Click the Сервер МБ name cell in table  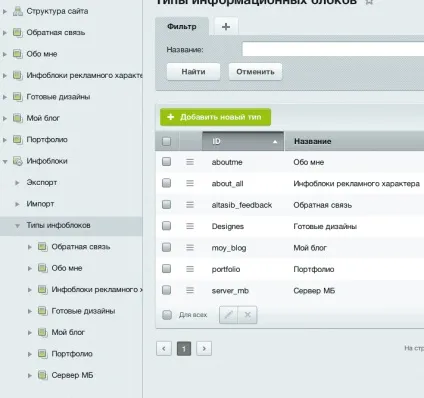314,291
